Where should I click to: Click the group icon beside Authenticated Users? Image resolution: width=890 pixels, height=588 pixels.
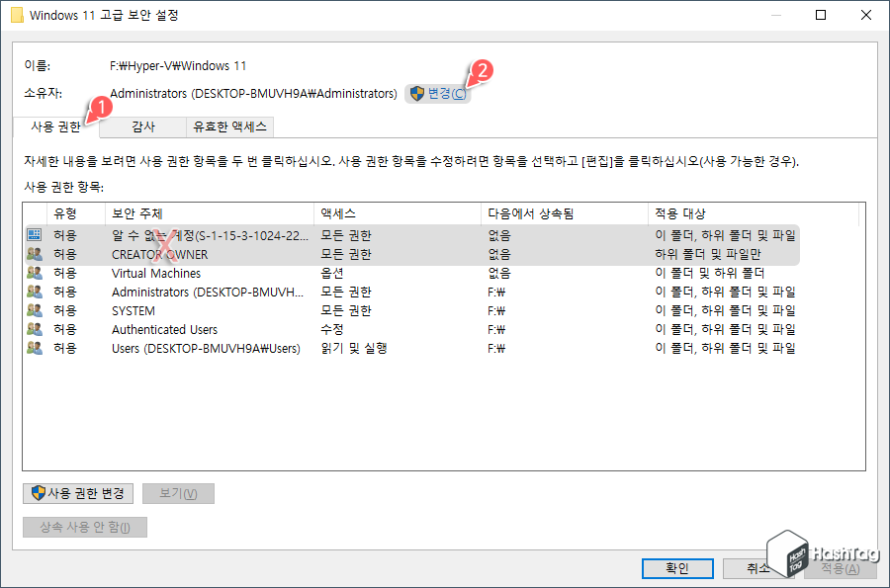click(33, 329)
